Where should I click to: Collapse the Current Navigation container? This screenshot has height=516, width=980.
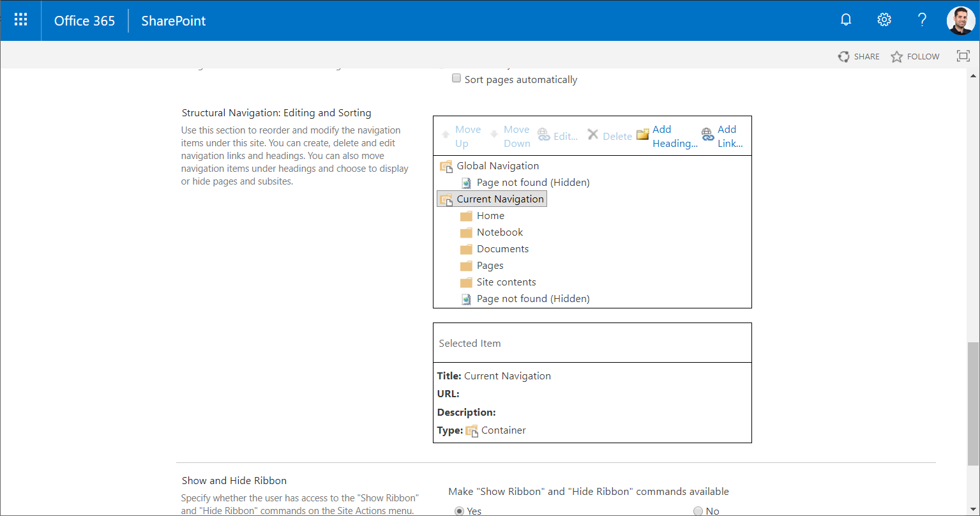(x=446, y=199)
